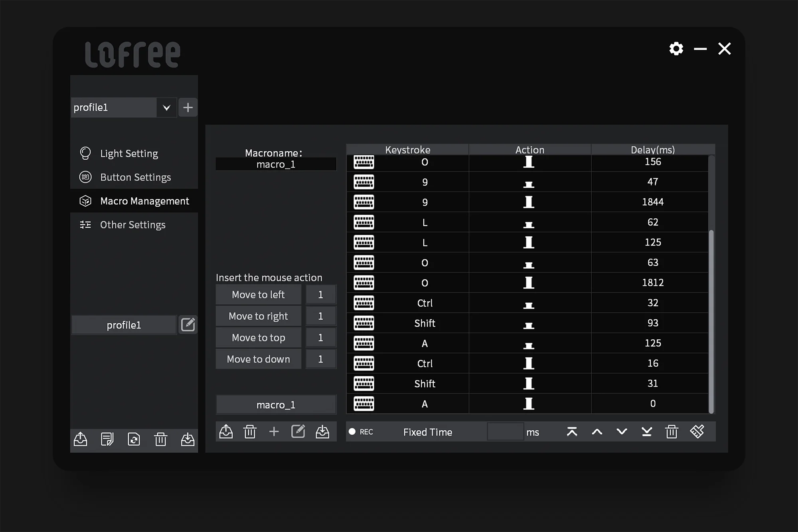Screen dimensions: 798x532
Task: Start macro recording with the REC button
Action: 361,432
